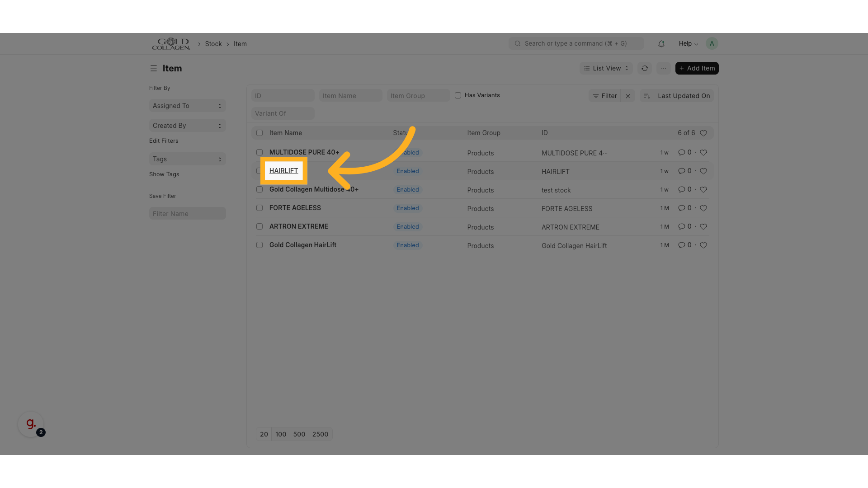Open comments for HAIRLIFT row
868x488 pixels.
pos(684,171)
